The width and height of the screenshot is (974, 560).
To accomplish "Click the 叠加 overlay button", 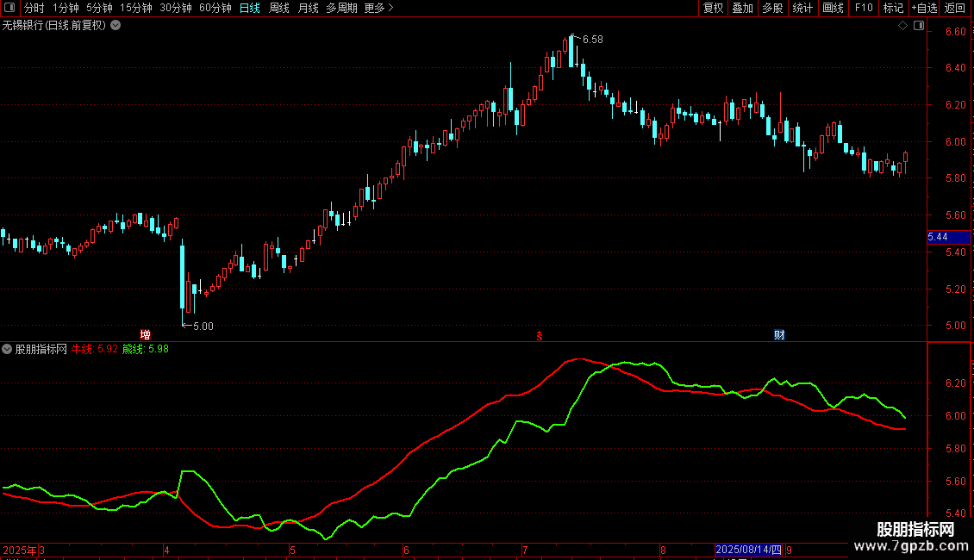I will click(x=743, y=8).
